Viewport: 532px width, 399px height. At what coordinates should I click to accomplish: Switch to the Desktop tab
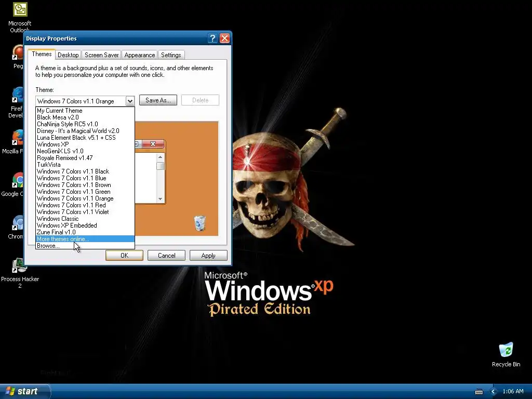point(68,55)
